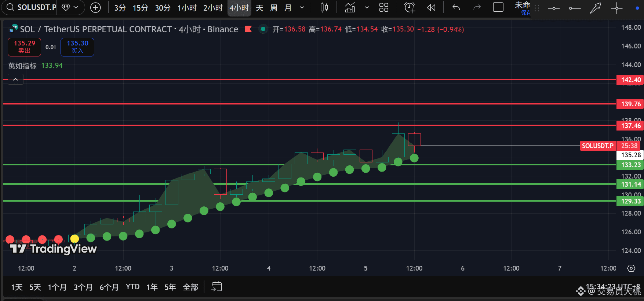
Task: Open chart settings gear on time axis
Action: pos(631,268)
